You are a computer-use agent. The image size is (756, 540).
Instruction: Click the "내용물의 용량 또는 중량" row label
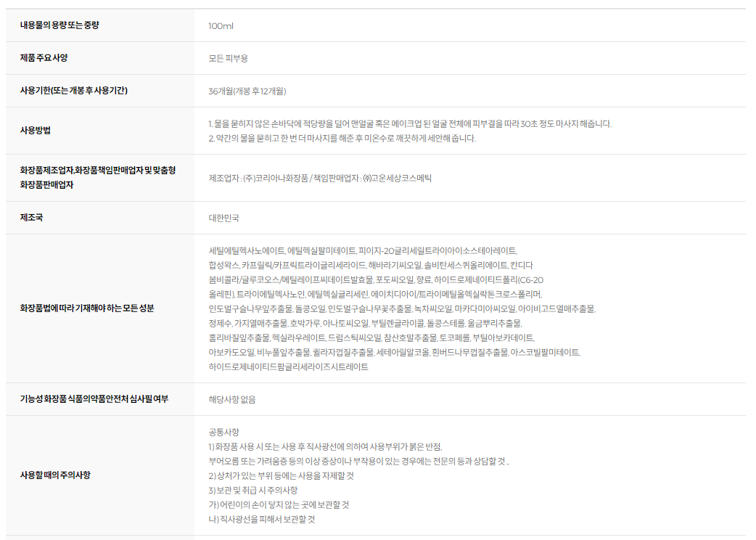(59, 25)
